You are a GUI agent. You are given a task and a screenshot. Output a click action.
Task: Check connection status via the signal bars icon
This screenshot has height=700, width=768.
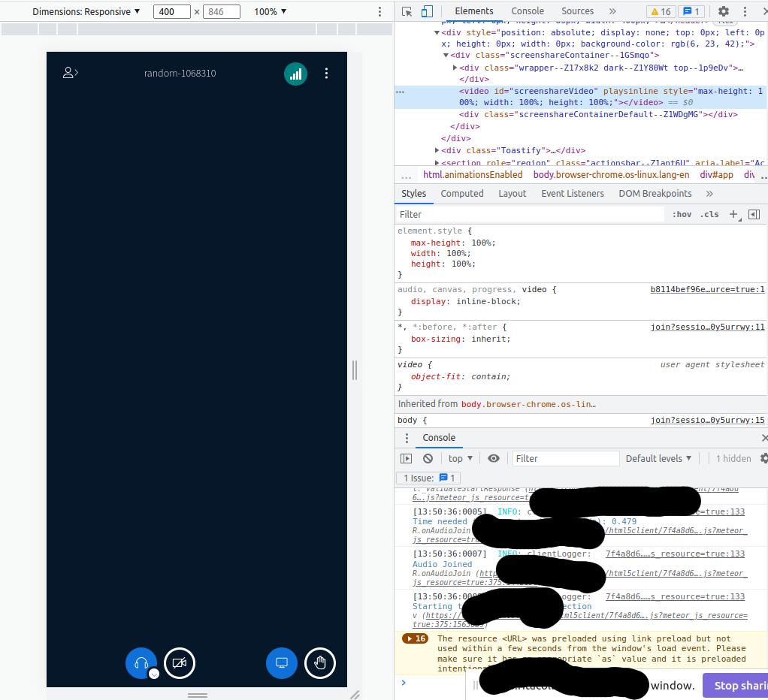295,74
